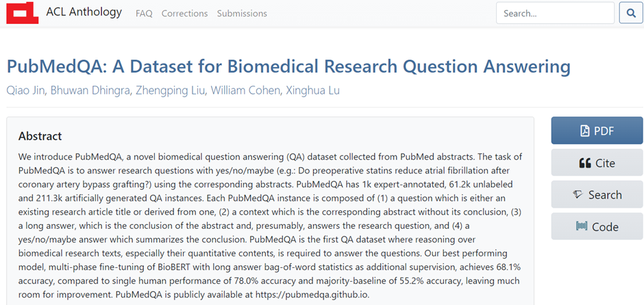
Task: Open author page for Qiao Jin
Action: [x=25, y=90]
